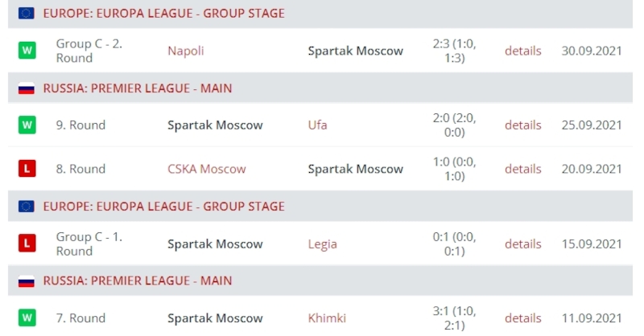Image resolution: width=644 pixels, height=336 pixels.
Task: Click the Napoli team name
Action: coord(186,51)
